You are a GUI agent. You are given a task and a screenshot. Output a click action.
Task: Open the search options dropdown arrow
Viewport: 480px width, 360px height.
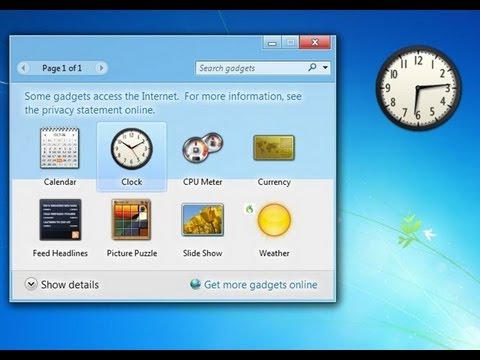click(x=325, y=68)
